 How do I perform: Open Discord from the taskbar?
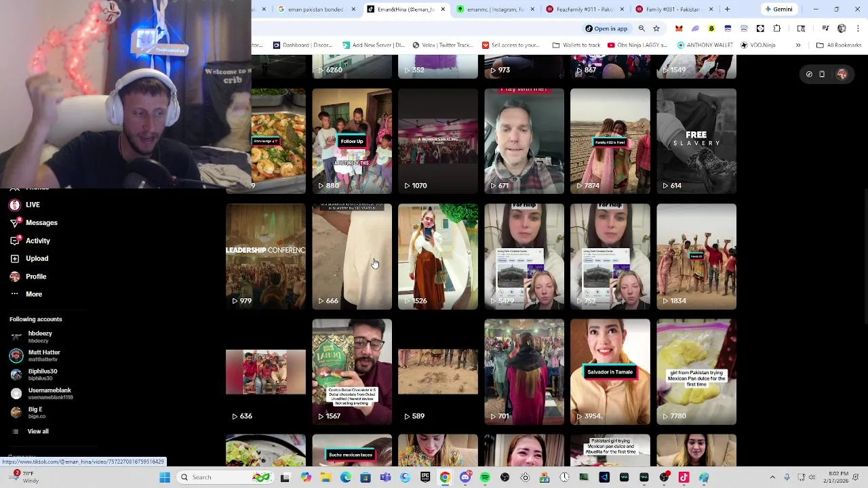[x=465, y=477]
